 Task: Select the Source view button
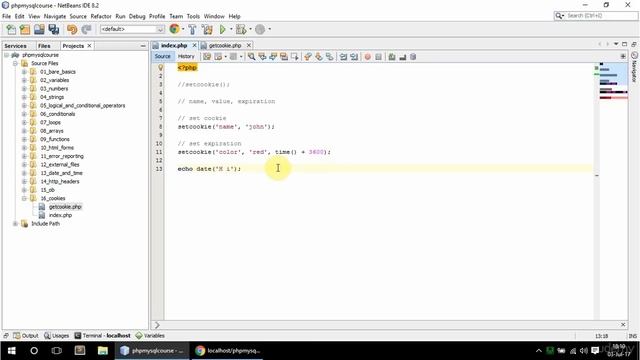click(x=162, y=56)
